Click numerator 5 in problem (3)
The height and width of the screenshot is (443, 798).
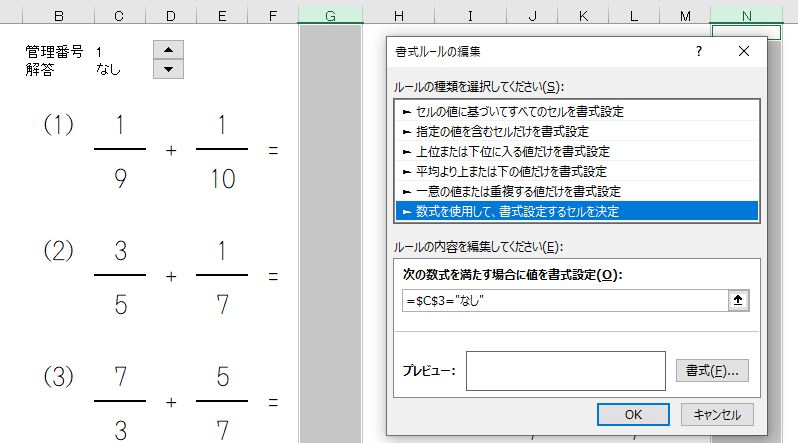coord(222,376)
